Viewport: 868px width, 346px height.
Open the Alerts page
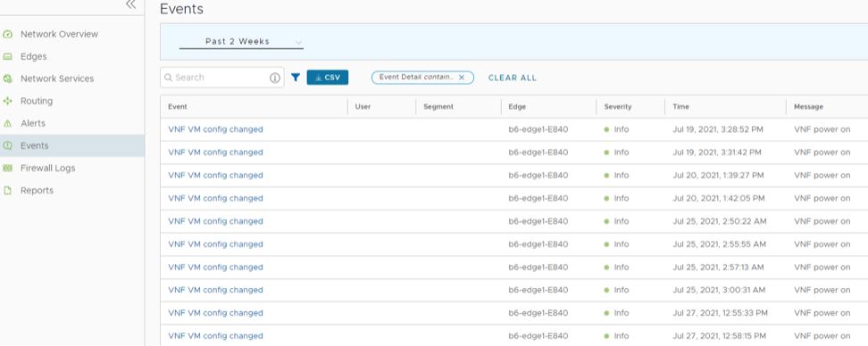33,123
